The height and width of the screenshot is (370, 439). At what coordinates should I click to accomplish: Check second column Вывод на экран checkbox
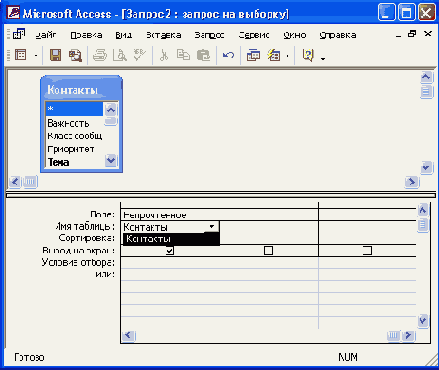pyautogui.click(x=268, y=250)
